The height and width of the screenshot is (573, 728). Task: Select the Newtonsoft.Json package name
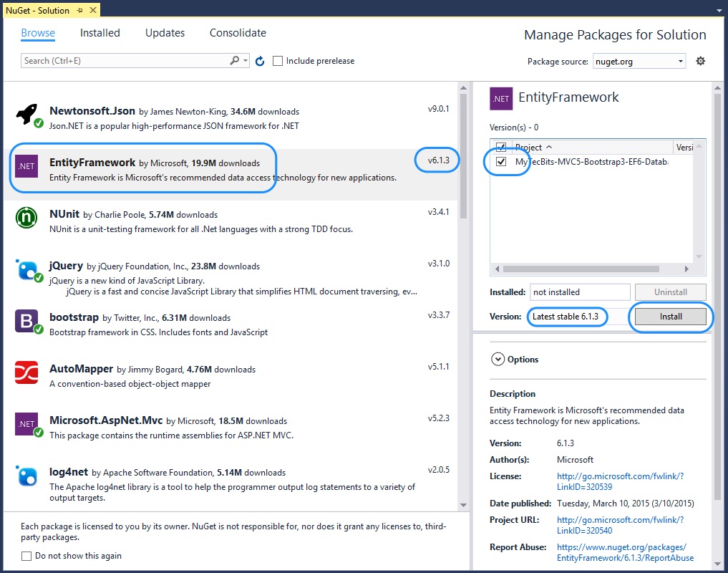(92, 111)
